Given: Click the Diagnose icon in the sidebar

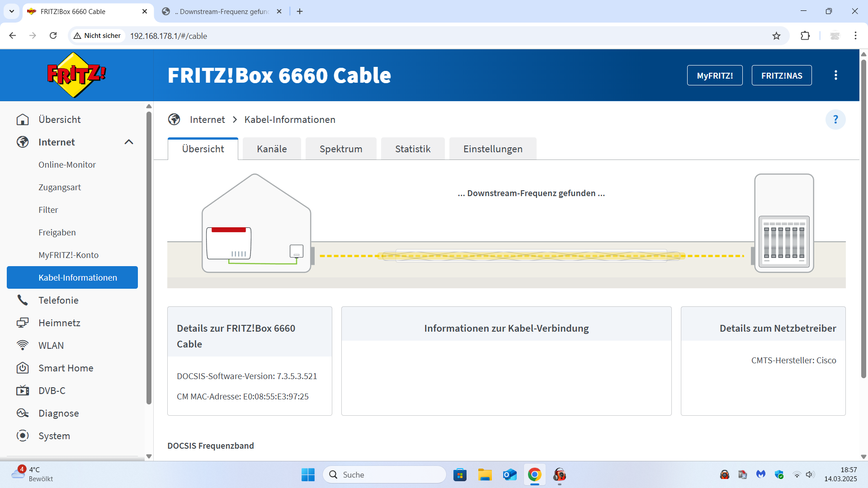Looking at the screenshot, I should pyautogui.click(x=22, y=413).
